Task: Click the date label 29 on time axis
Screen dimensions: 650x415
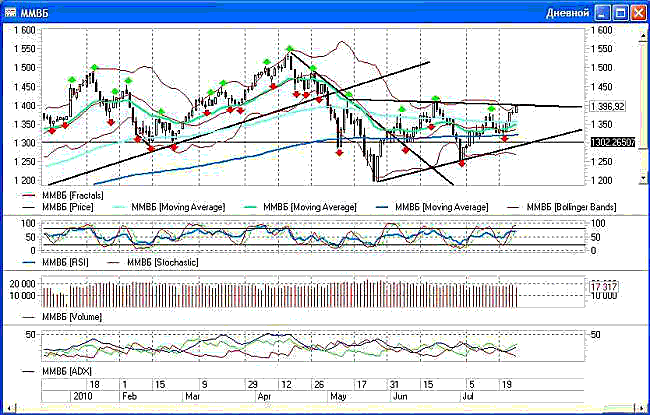Action: pos(252,384)
